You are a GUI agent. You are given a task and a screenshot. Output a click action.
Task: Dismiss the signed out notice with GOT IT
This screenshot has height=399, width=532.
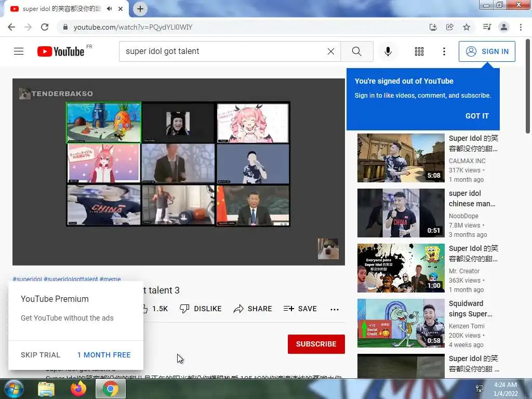click(x=477, y=116)
